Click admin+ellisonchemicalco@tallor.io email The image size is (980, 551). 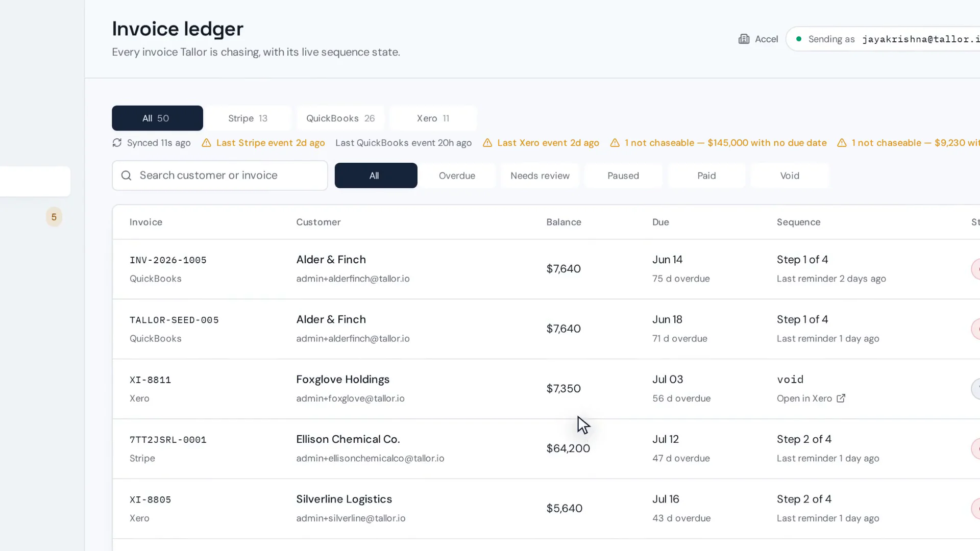coord(370,458)
